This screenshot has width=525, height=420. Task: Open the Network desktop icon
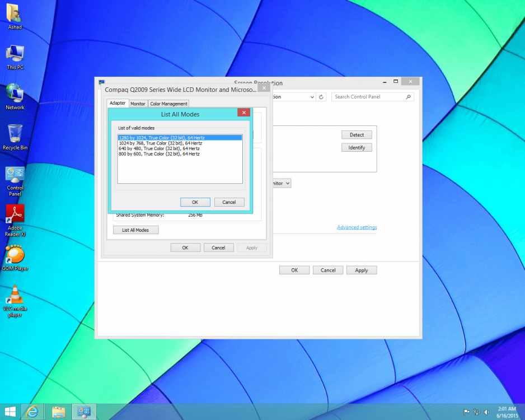[x=15, y=96]
